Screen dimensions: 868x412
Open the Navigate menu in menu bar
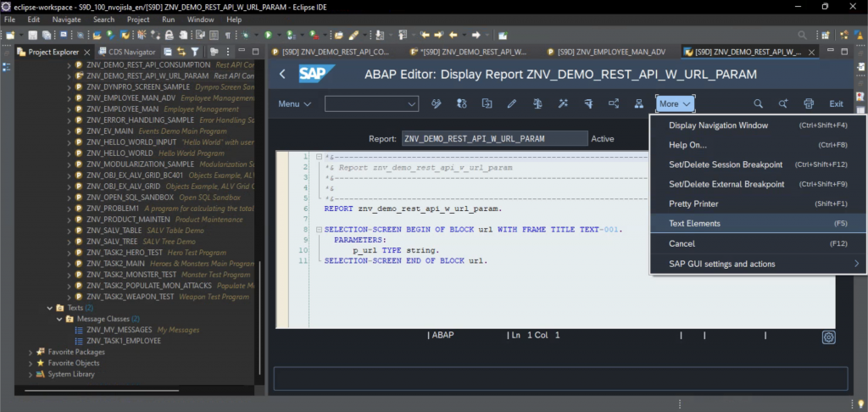tap(66, 19)
